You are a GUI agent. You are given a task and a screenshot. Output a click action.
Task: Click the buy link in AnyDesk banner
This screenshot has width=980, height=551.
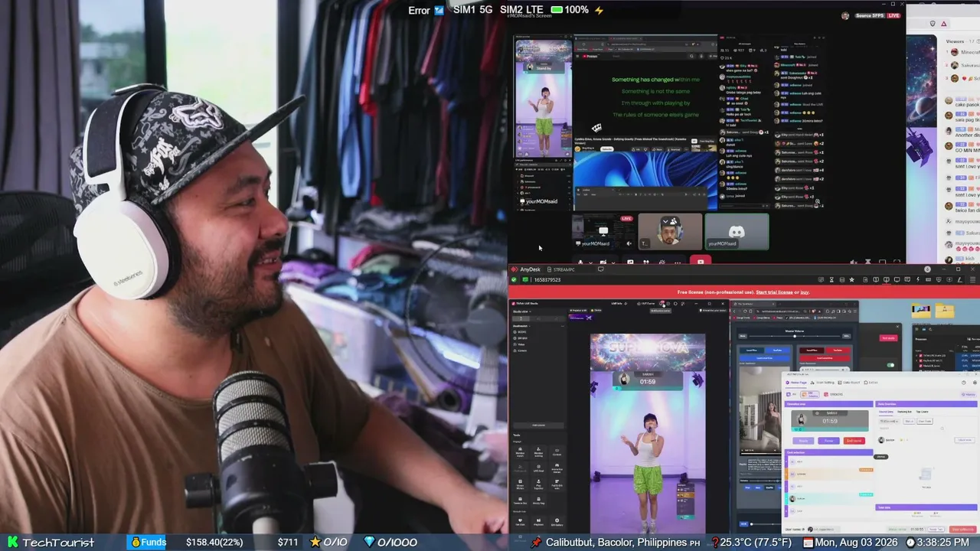(805, 292)
